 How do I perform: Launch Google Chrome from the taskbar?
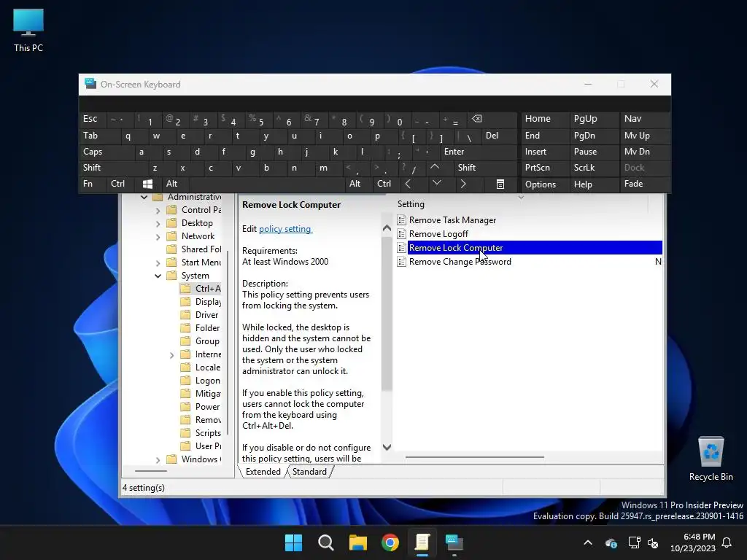tap(390, 542)
